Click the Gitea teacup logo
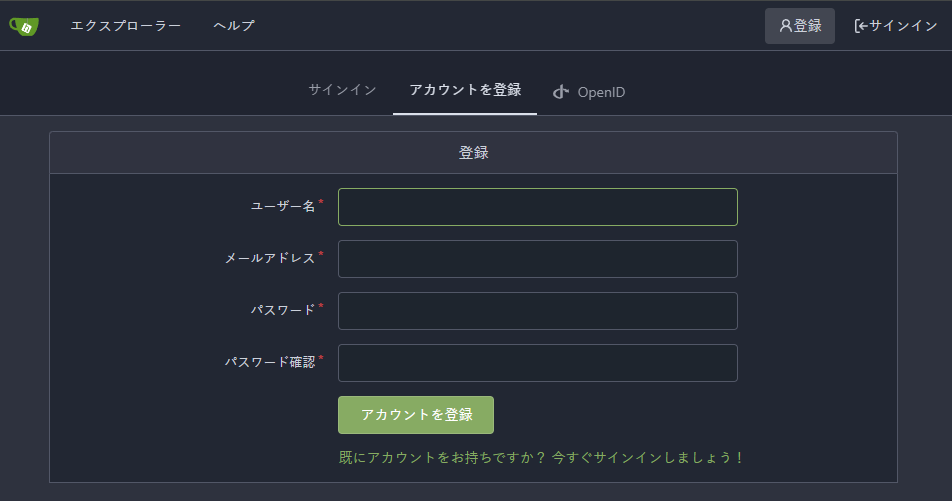Screen dimensions: 952x501 (x=24, y=26)
